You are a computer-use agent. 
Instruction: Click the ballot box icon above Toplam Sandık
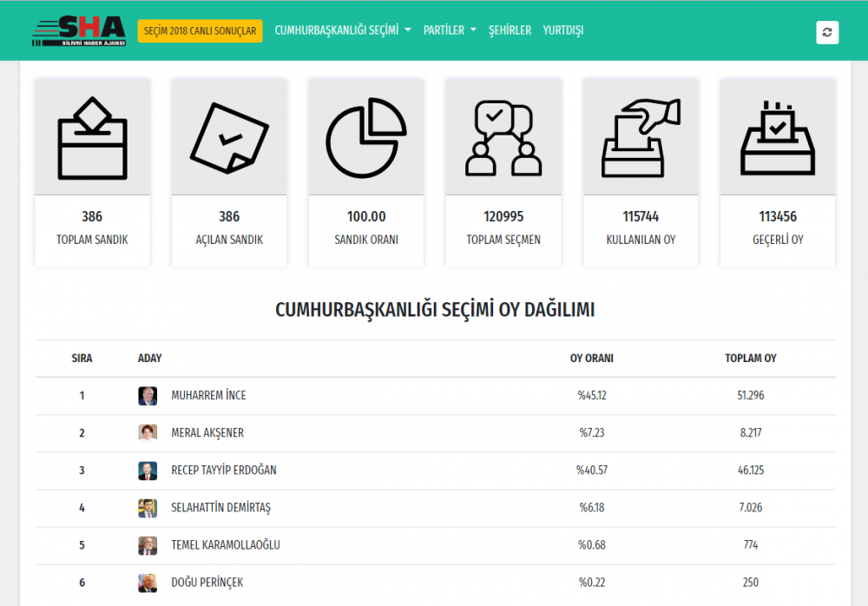click(x=92, y=137)
